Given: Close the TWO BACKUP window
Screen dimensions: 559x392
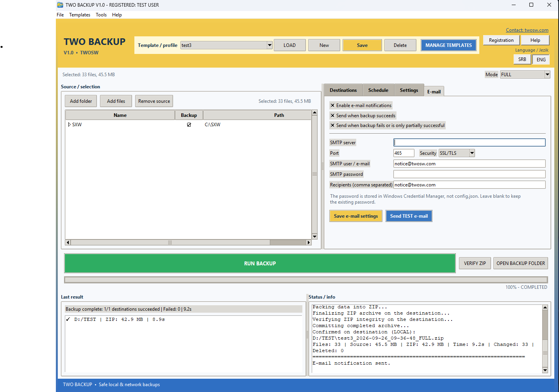Looking at the screenshot, I should point(549,5).
